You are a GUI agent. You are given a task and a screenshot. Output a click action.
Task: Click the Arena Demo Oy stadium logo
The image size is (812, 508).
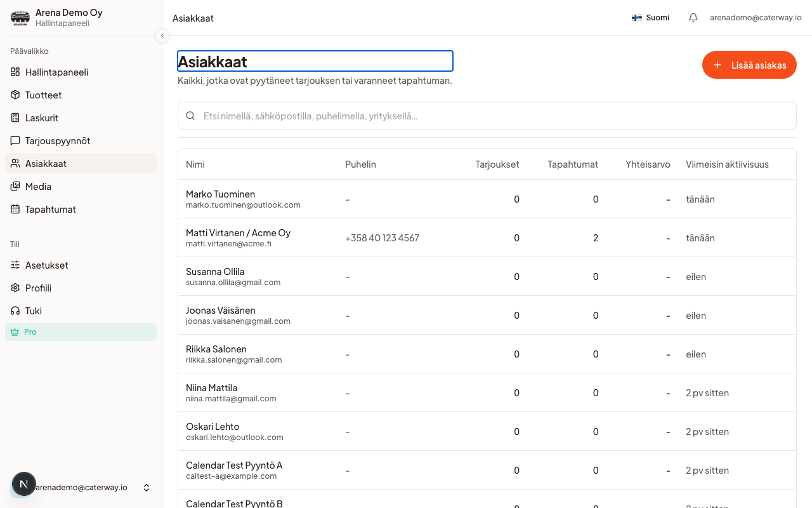(x=20, y=18)
